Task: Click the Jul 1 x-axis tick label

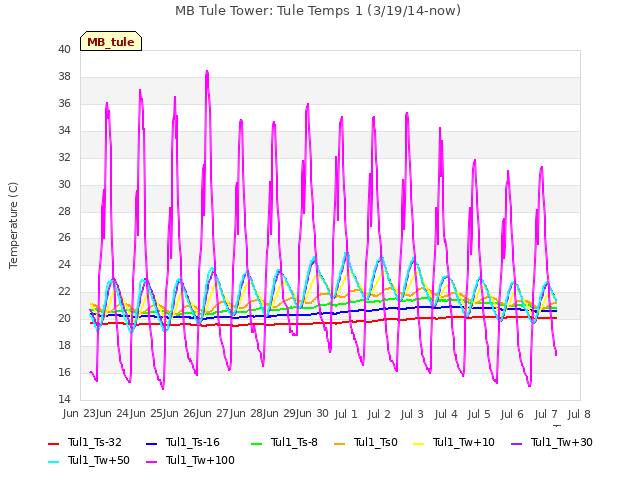Action: click(346, 414)
